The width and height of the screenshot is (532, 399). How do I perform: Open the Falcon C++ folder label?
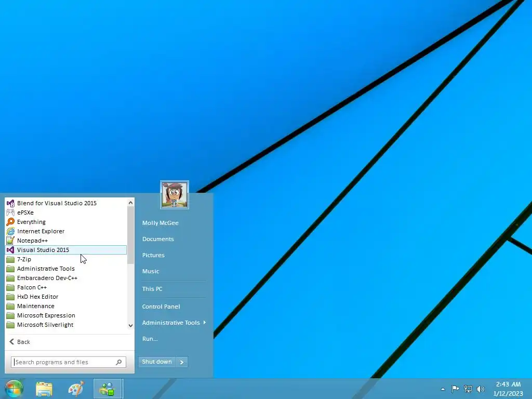coord(32,287)
